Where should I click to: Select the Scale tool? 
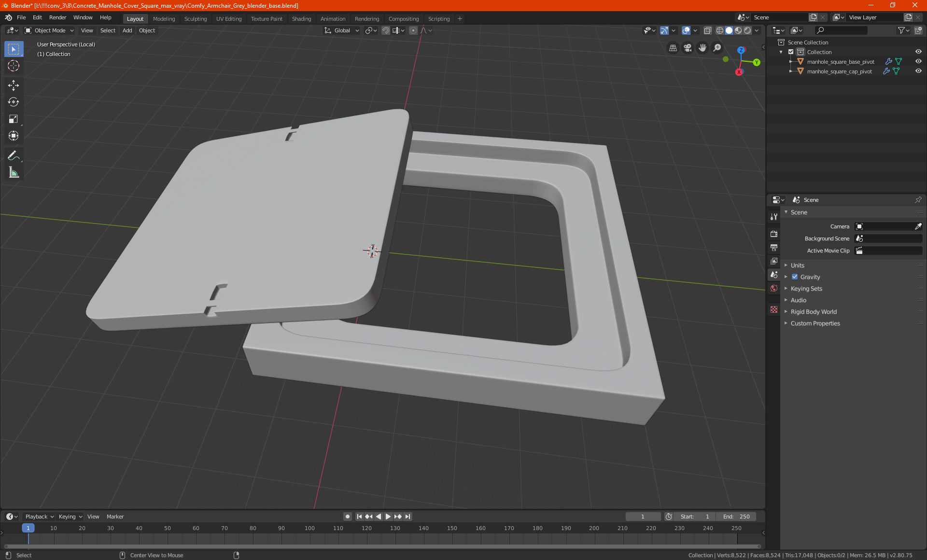pos(14,119)
